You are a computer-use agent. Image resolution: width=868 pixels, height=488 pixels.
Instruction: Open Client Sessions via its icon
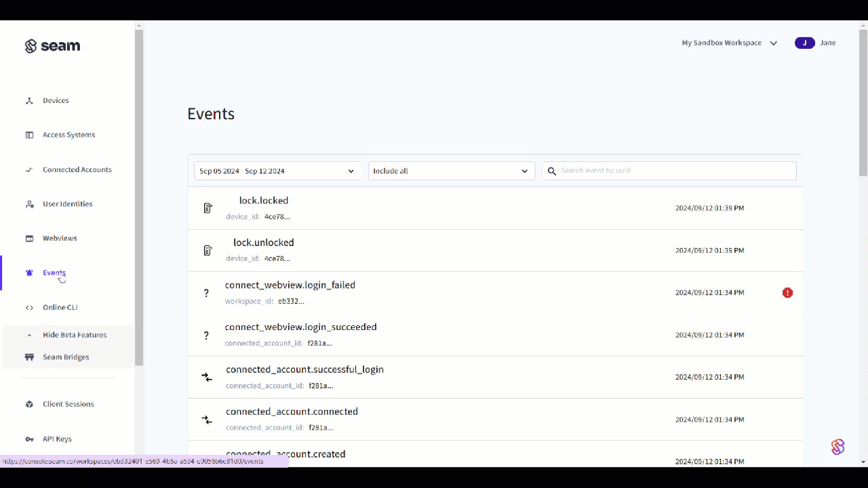coord(29,404)
